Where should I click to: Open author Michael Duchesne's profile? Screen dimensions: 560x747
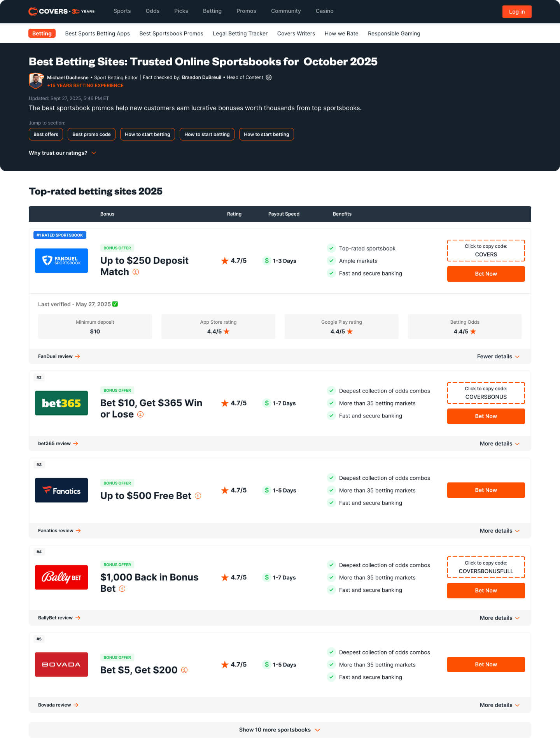click(x=68, y=77)
